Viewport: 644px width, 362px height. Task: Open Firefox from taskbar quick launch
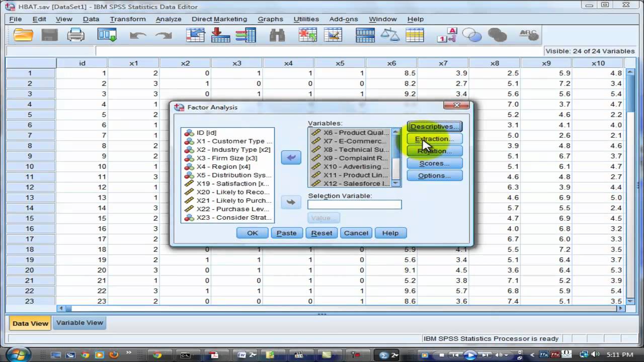coord(114,354)
